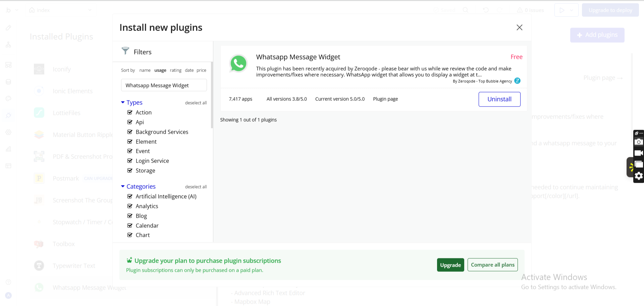Viewport: 644px width, 306px height.
Task: Uninstall the Whatsapp Message Widget plugin
Action: [499, 99]
